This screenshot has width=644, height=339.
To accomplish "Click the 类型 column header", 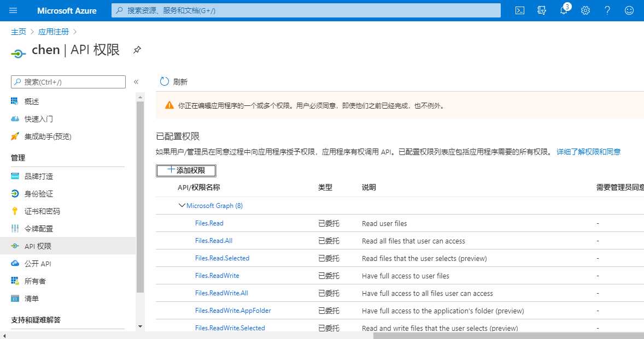I will [325, 187].
